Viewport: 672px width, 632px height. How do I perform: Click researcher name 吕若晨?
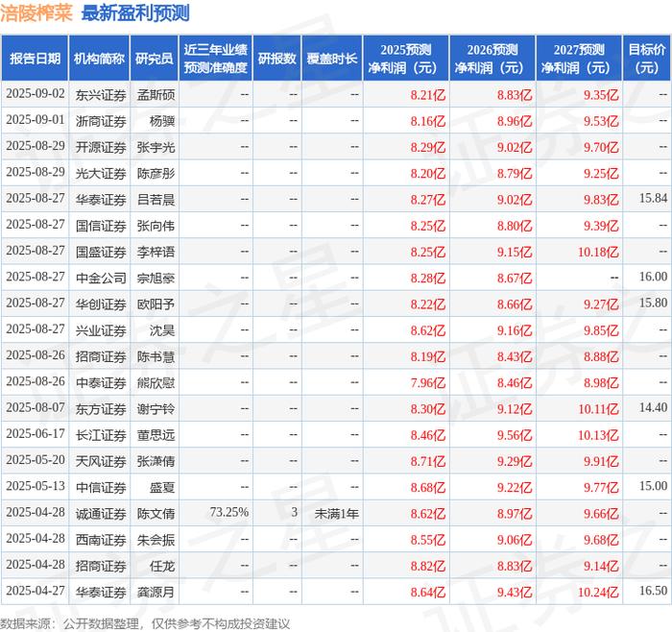click(156, 200)
